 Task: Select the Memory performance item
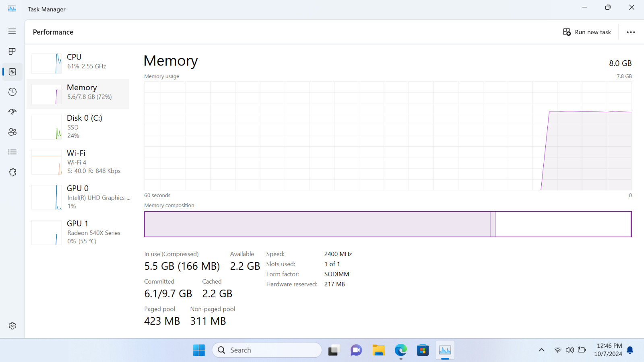(x=78, y=94)
